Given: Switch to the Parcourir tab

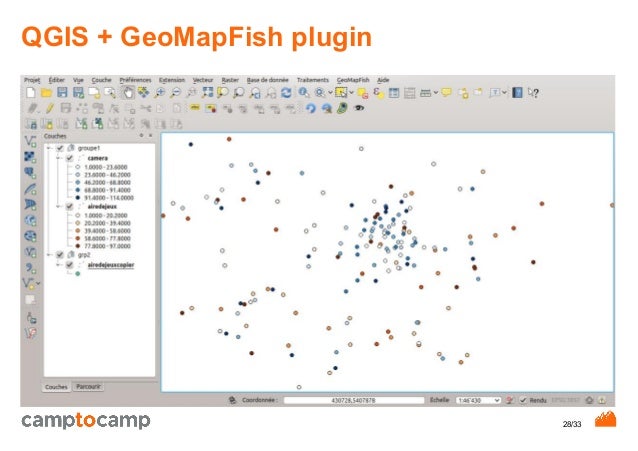Looking at the screenshot, I should click(88, 387).
